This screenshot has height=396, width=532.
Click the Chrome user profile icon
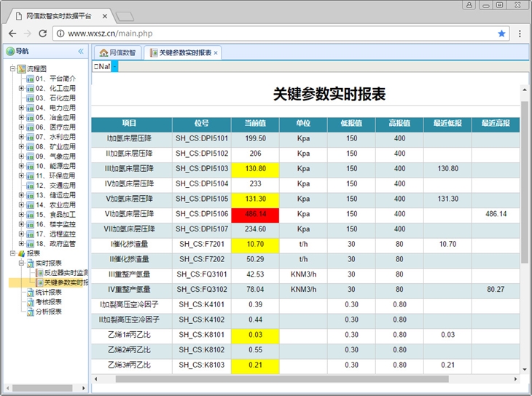point(469,5)
